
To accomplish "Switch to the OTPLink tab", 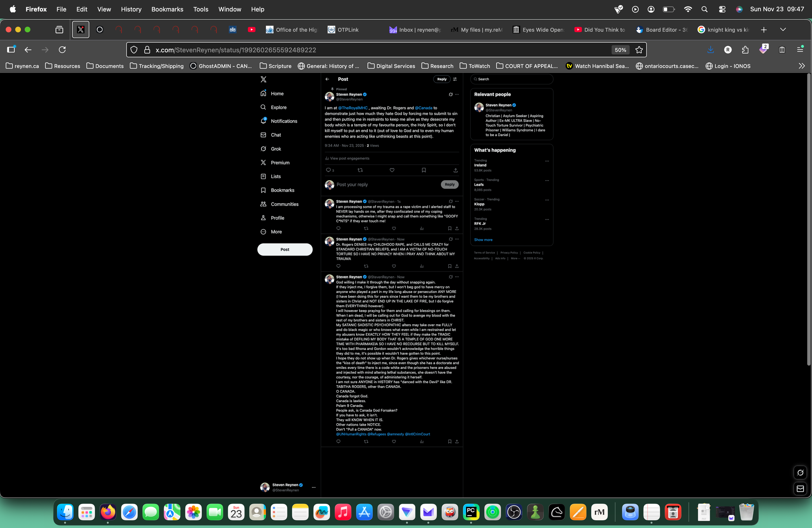I will (348, 30).
